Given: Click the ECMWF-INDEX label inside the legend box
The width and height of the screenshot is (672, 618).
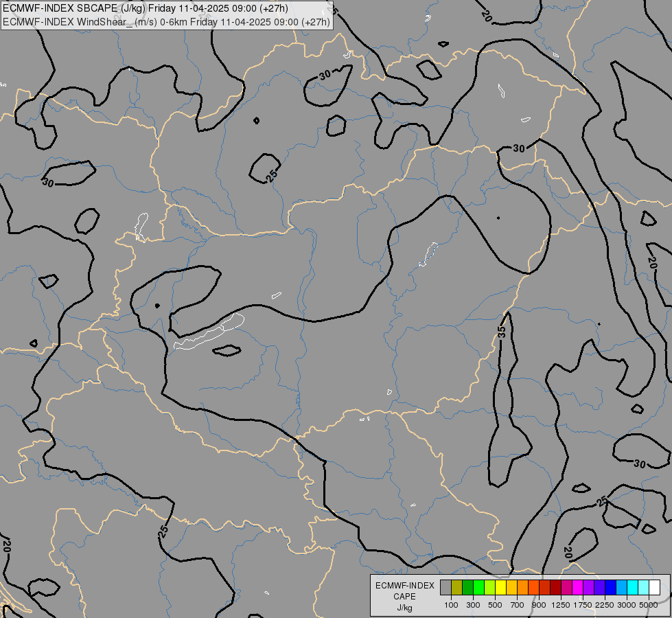Looking at the screenshot, I should (404, 586).
